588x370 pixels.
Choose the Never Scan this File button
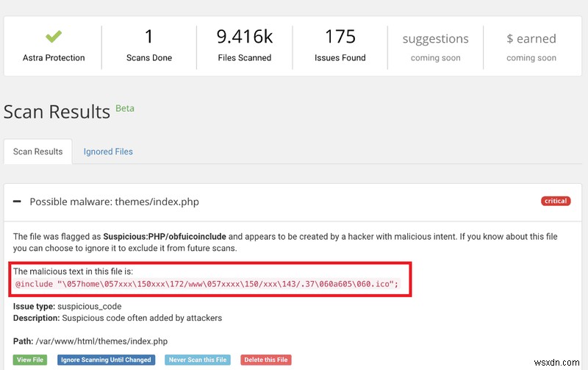198,360
